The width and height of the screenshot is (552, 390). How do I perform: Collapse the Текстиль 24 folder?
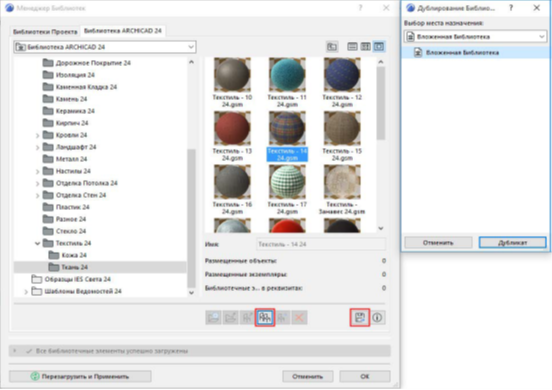pyautogui.click(x=37, y=243)
